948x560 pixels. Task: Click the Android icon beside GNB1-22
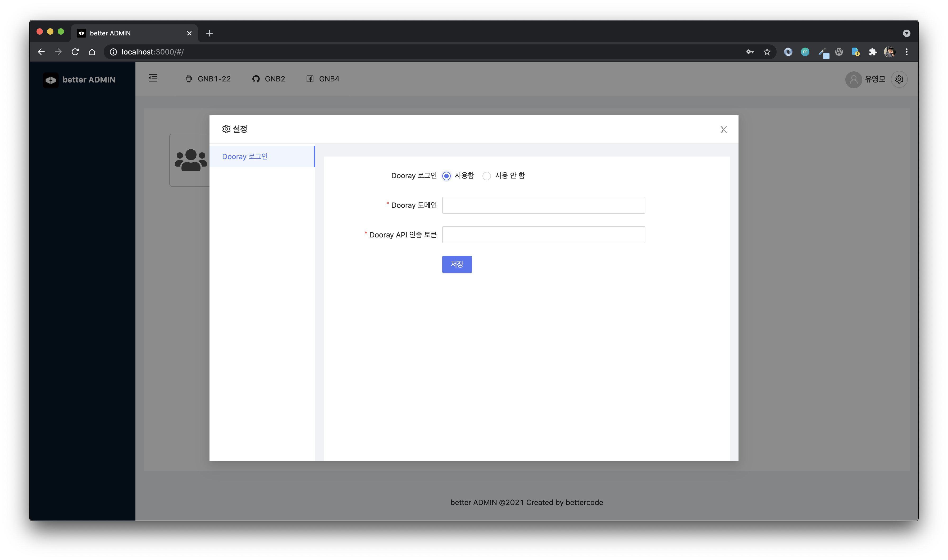[x=189, y=79]
